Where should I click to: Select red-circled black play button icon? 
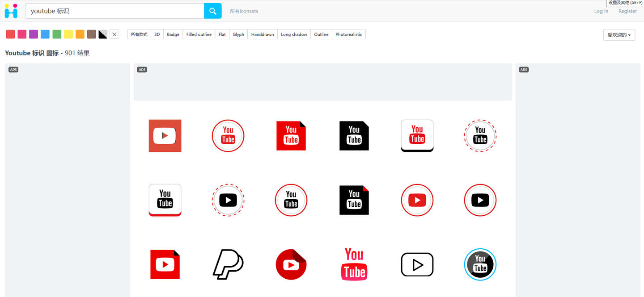[480, 200]
